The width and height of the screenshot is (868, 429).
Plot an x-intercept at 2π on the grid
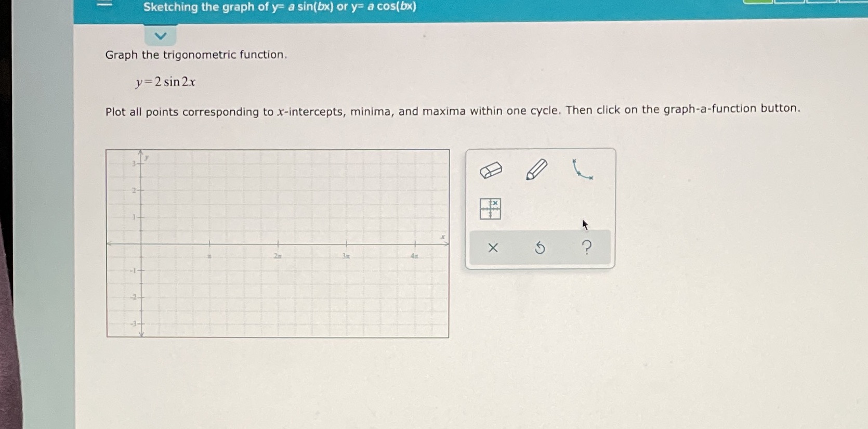tap(278, 243)
